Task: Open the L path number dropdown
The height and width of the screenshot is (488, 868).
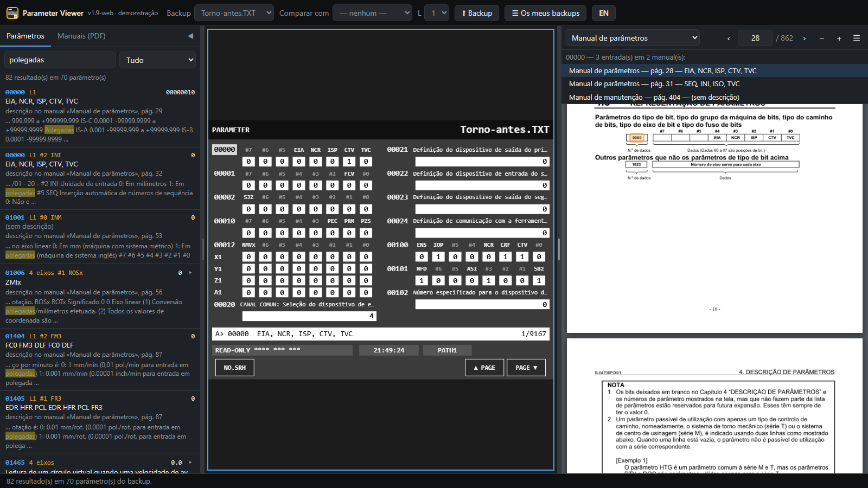Action: click(x=437, y=13)
